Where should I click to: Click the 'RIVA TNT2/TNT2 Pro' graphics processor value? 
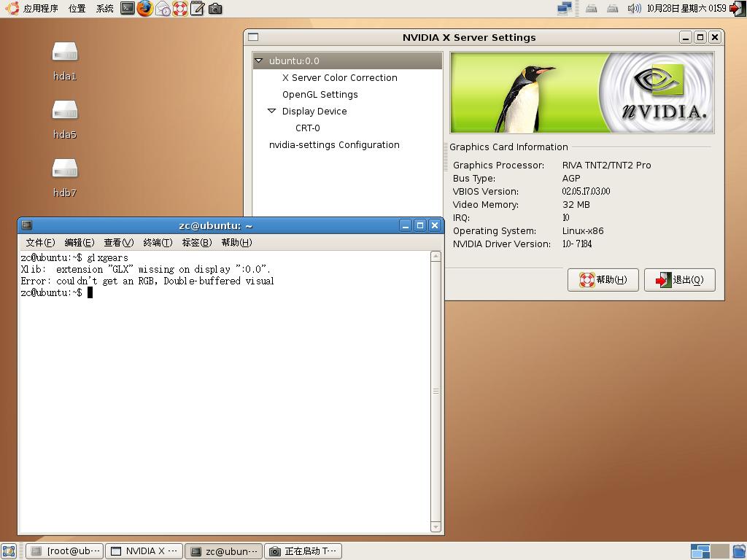pyautogui.click(x=606, y=166)
